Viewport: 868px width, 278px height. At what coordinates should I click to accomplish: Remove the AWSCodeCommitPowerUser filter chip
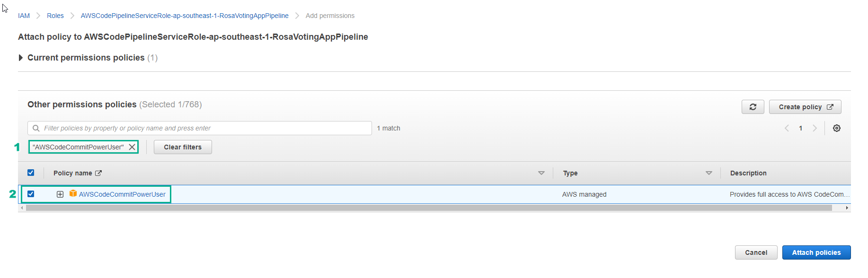[x=132, y=147]
